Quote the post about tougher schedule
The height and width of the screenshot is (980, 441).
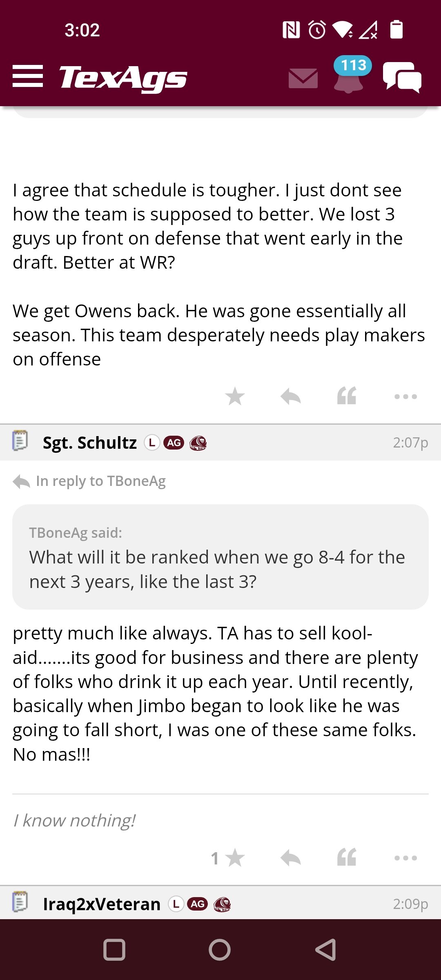pyautogui.click(x=347, y=396)
